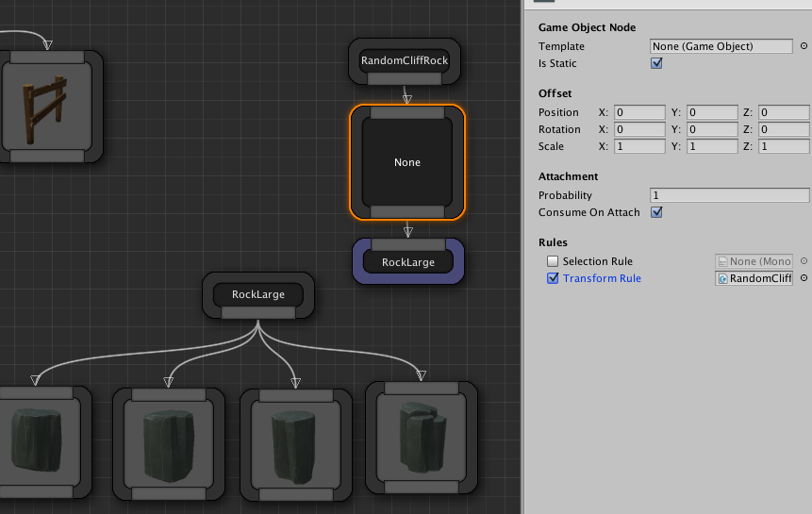Click the Rotation Y input field

pyautogui.click(x=712, y=129)
